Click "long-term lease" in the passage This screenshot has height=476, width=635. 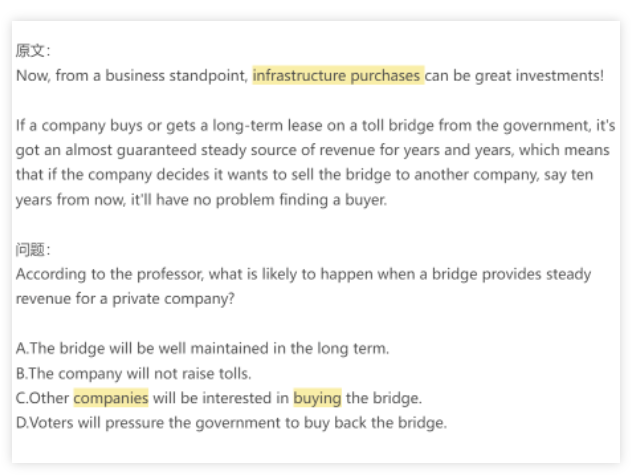click(x=235, y=126)
